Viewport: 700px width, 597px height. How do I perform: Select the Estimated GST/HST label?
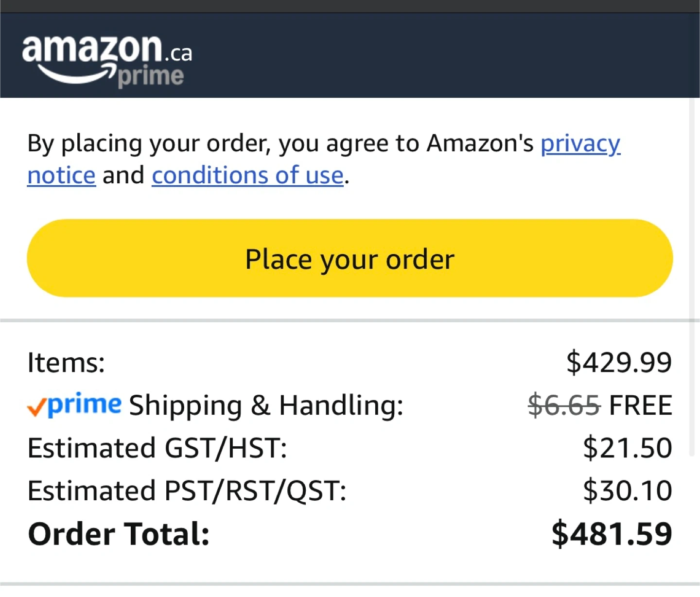tap(157, 448)
